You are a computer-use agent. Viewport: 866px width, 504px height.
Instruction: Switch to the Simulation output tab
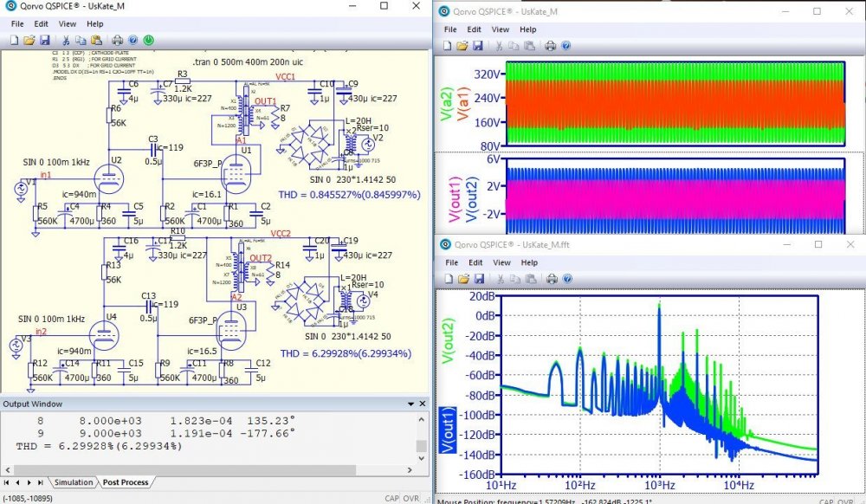pyautogui.click(x=74, y=482)
